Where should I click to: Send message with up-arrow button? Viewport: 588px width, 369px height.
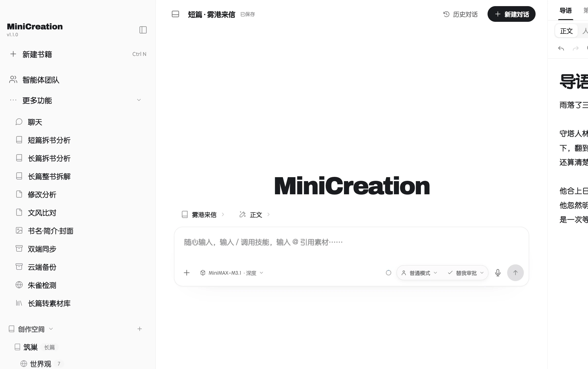click(515, 273)
